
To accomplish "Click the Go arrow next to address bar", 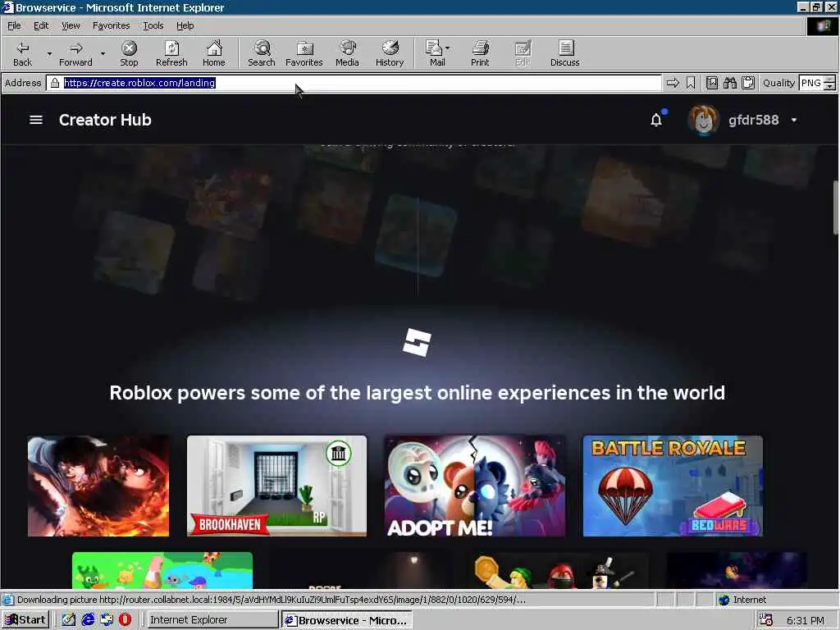I will tap(673, 83).
